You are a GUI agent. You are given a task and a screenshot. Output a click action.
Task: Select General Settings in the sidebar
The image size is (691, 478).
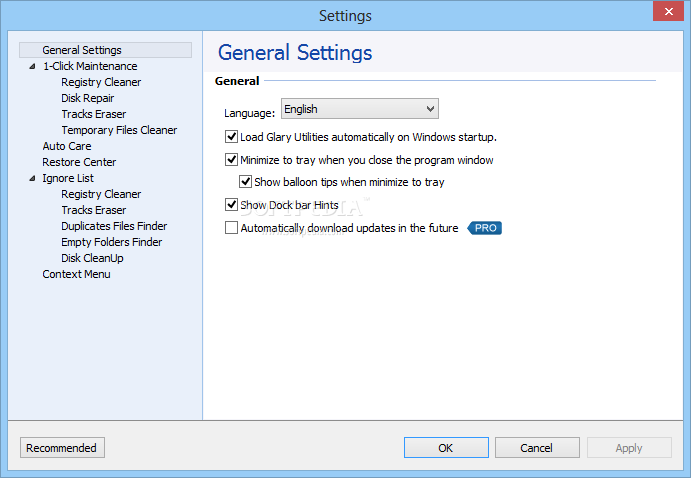(105, 50)
